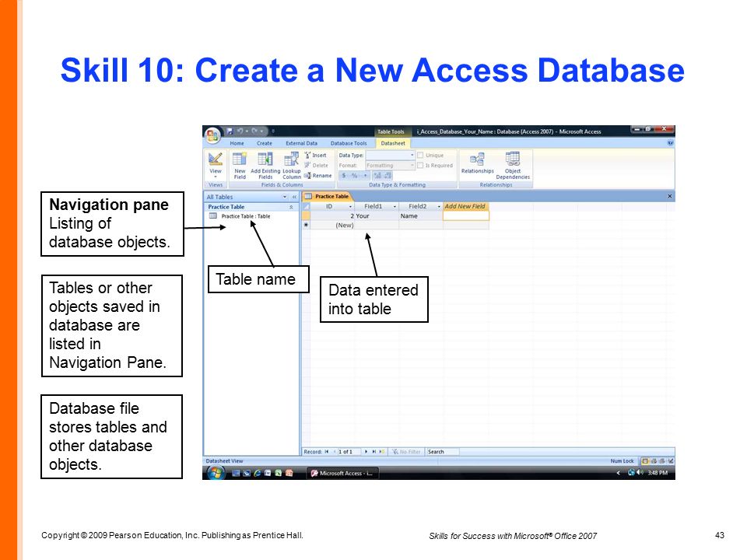Create new blank record navigation button
747x560 pixels.
381,451
